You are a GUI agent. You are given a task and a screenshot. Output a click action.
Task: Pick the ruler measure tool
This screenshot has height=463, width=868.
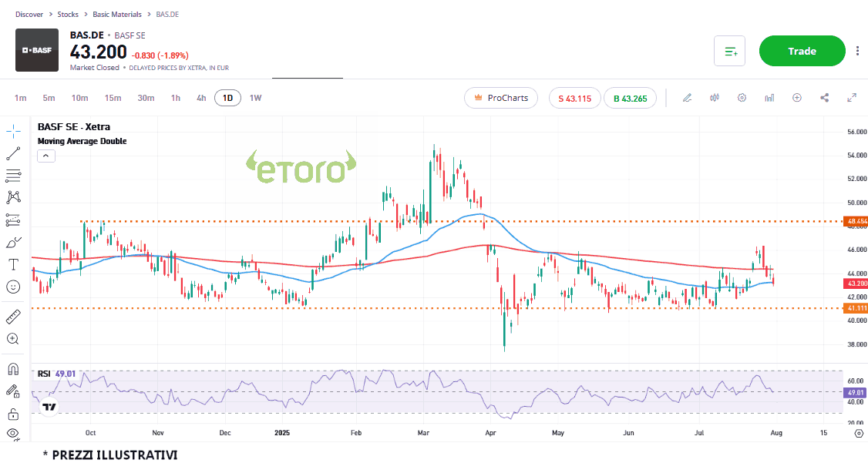tap(13, 316)
